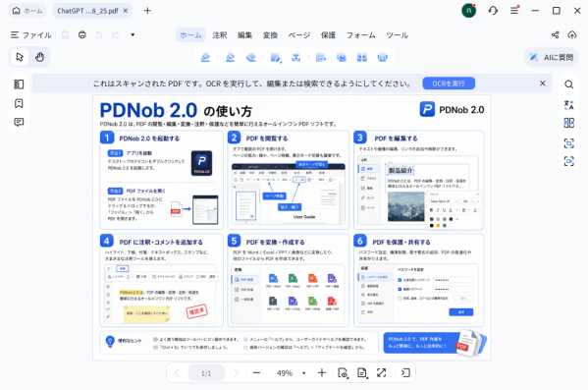Enter full screen mode

382,373
